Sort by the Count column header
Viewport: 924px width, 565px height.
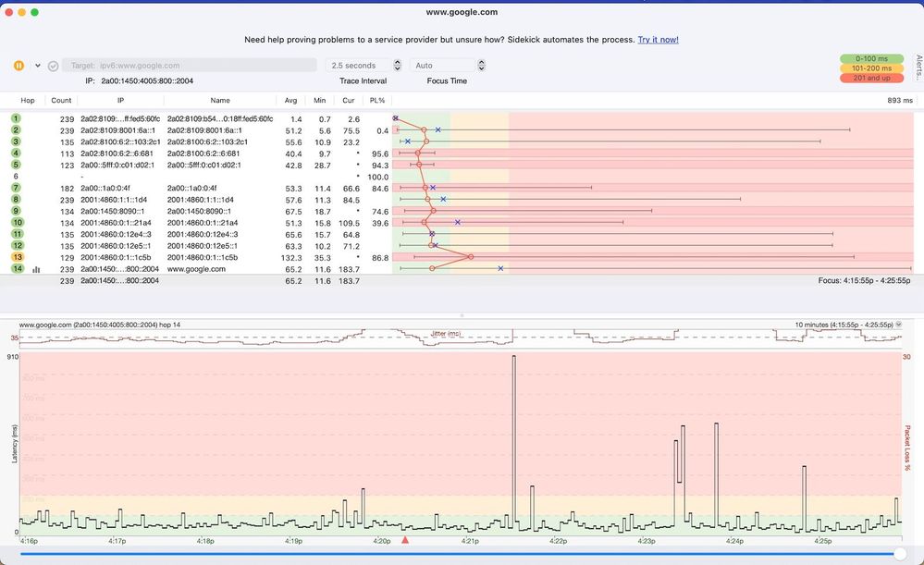point(61,100)
